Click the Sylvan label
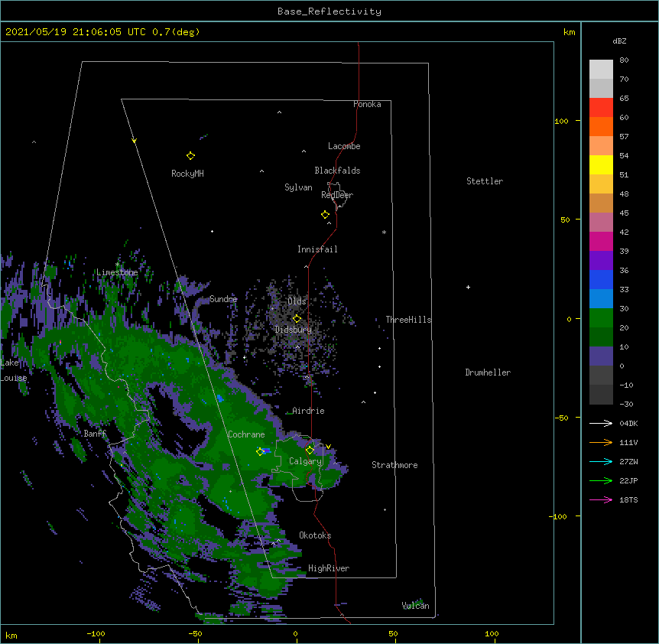The width and height of the screenshot is (659, 644). tap(298, 187)
